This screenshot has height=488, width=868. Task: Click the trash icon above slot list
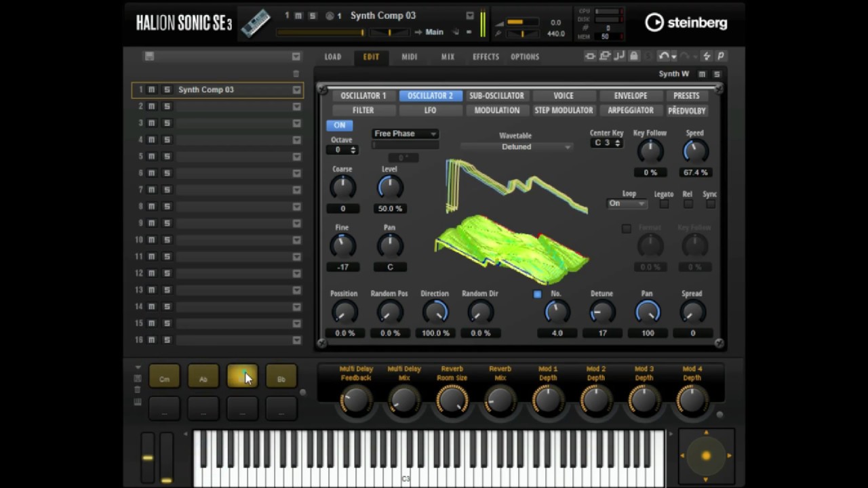[296, 73]
